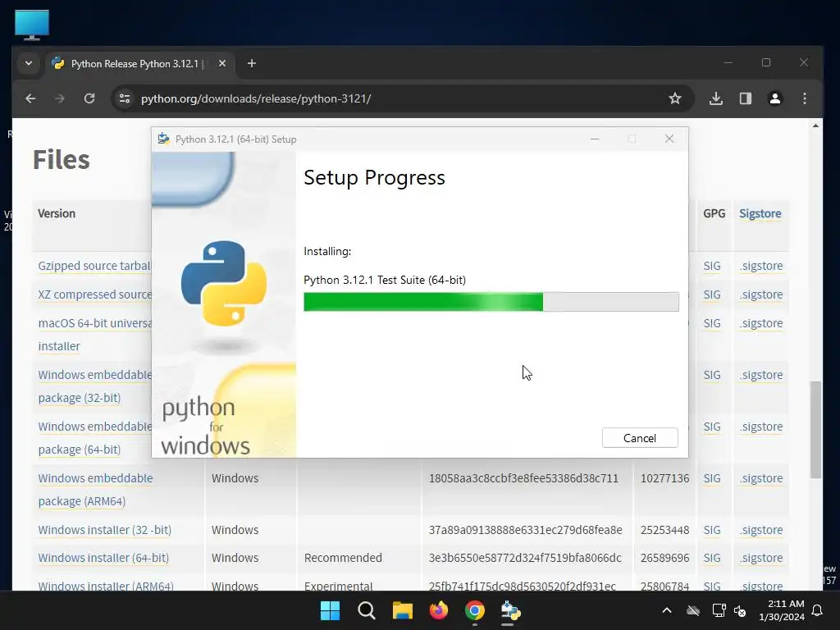Open Windows embeddable package (32-bit) link
840x630 pixels.
(x=95, y=386)
